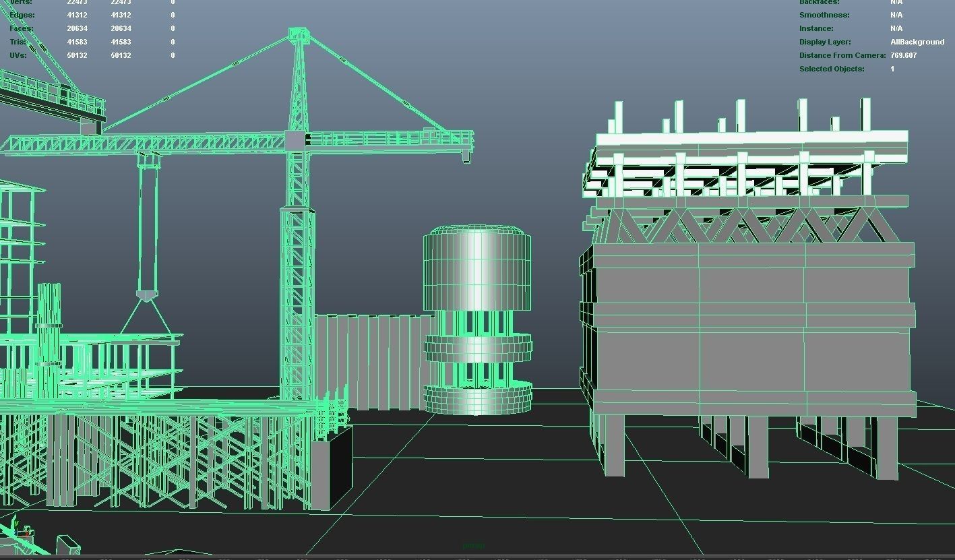Click the zero value in the UVs row

coord(173,55)
